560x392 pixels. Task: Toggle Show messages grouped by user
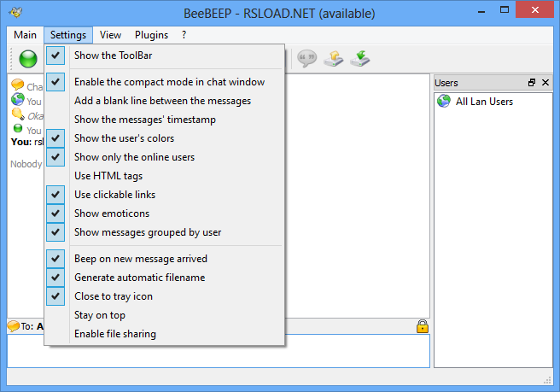tap(164, 232)
